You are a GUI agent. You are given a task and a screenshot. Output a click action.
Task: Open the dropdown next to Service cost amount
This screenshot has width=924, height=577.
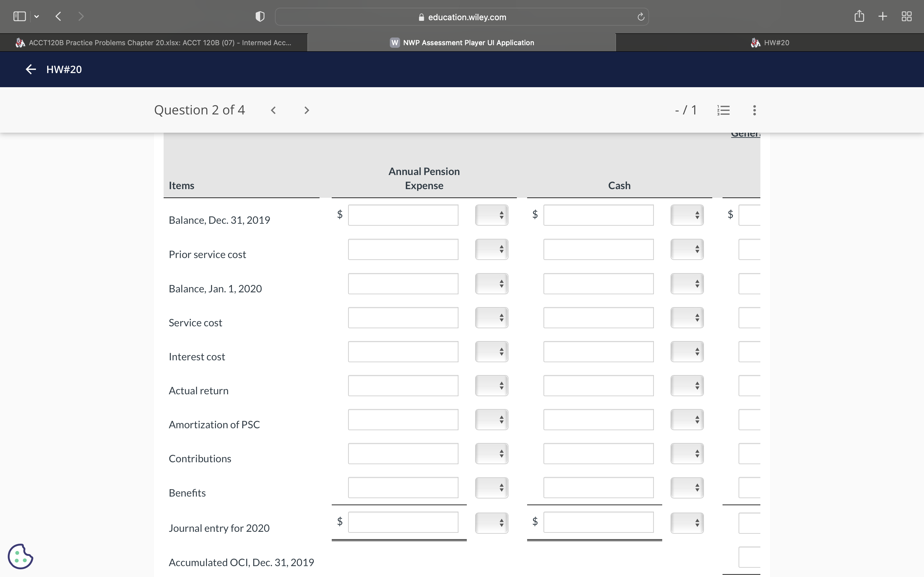click(492, 317)
